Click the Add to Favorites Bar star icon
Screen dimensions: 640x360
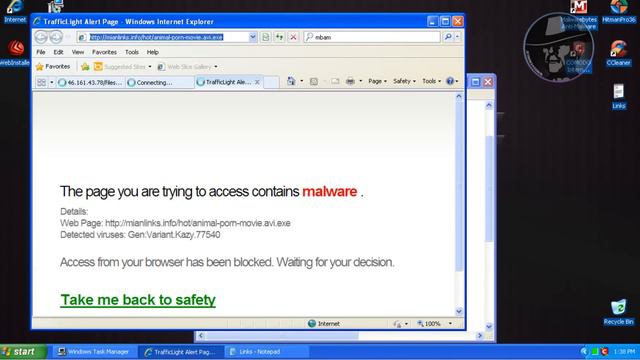tap(85, 67)
